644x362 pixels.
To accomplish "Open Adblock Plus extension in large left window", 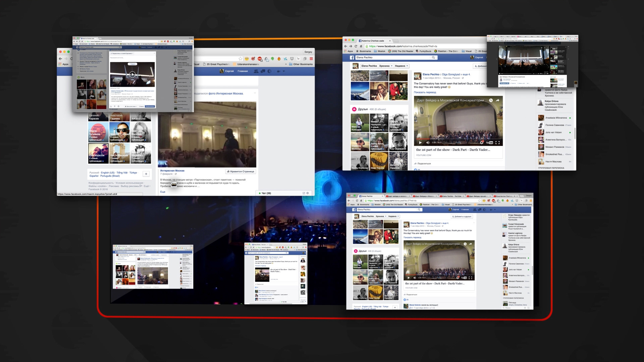I will click(260, 59).
